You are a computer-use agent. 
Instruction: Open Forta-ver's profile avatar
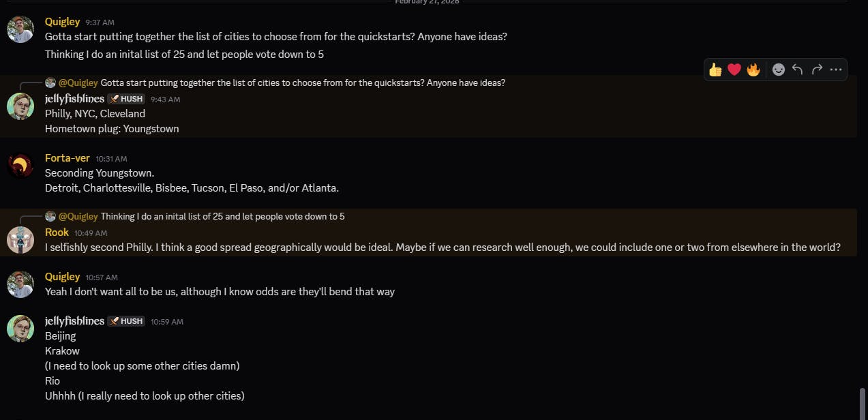20,165
